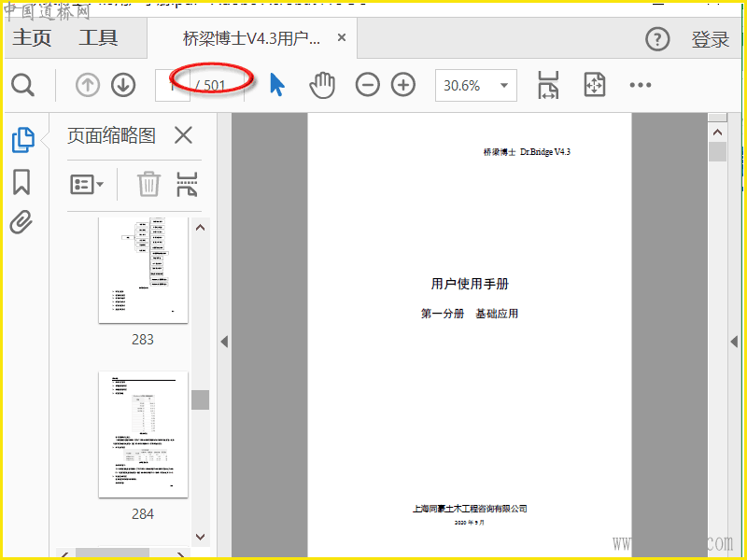
Task: Click the thumbnail horizontal scrollbar handle
Action: 113,553
